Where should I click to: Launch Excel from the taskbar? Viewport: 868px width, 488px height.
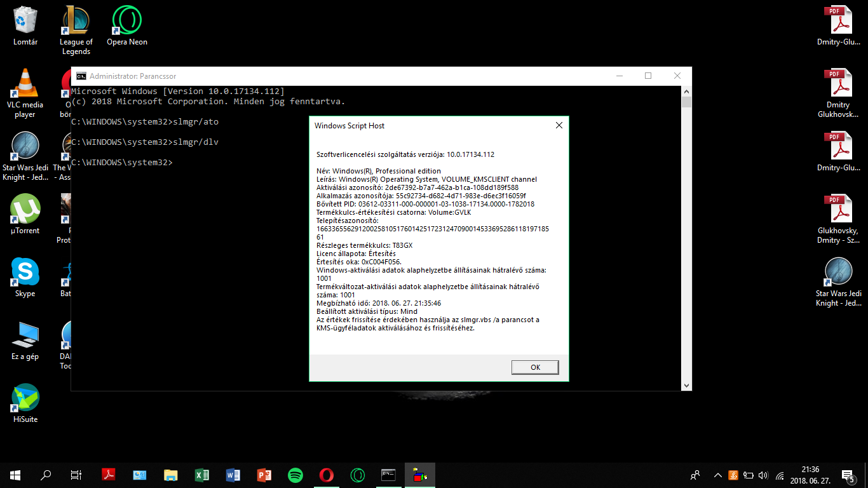[202, 475]
